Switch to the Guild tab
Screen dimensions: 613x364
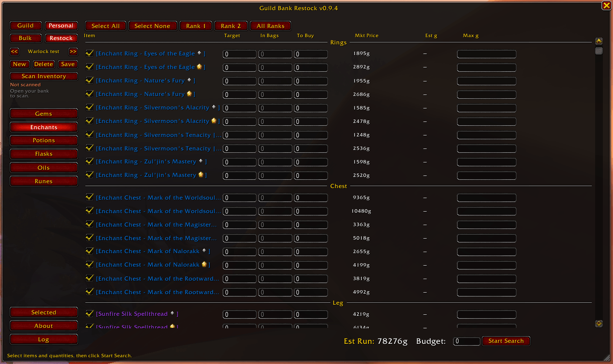tap(26, 26)
